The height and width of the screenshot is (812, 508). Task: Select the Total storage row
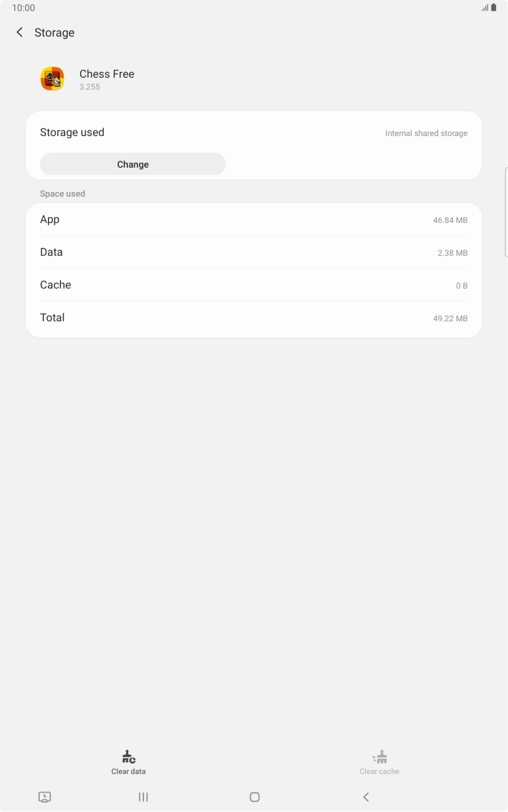click(x=253, y=317)
